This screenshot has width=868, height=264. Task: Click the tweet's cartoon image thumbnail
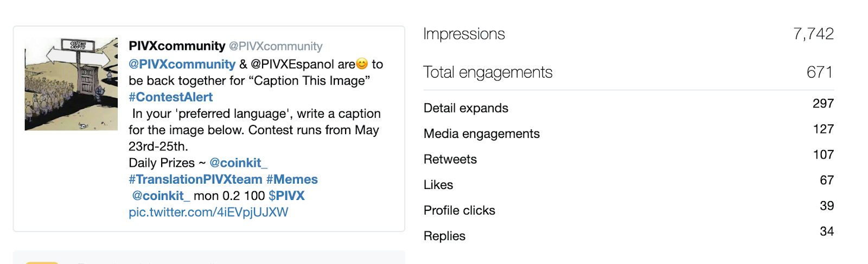coord(71,84)
